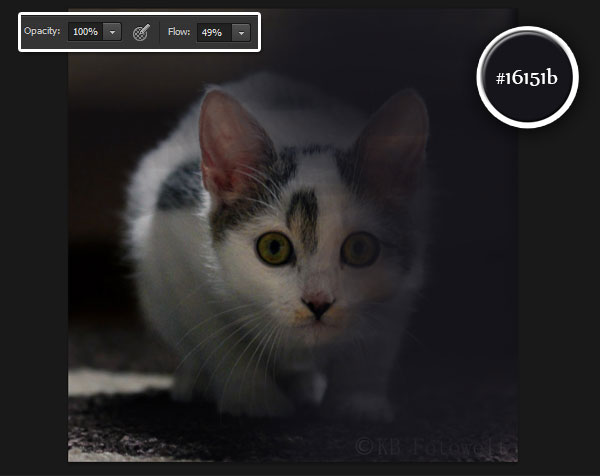Click the Flow label

point(179,32)
